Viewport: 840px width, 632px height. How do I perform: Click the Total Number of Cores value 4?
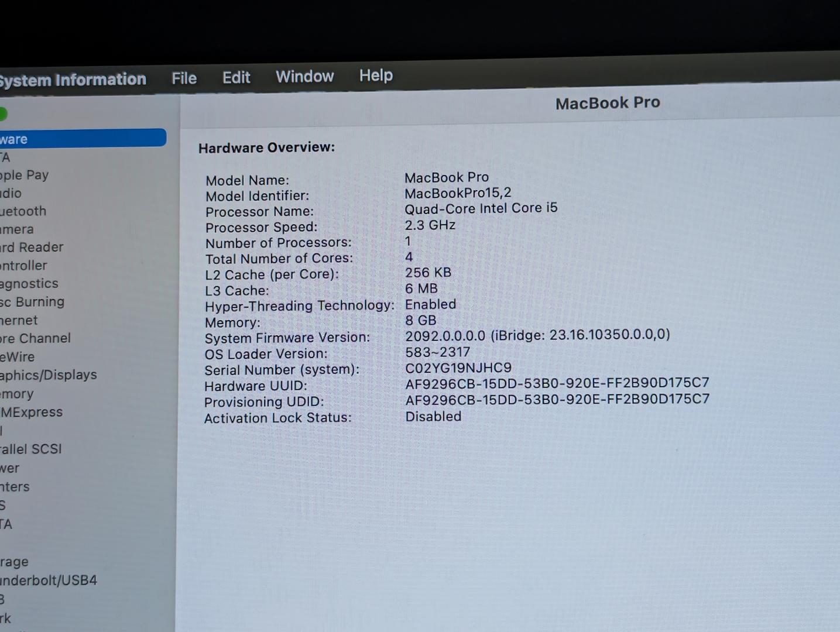tap(409, 257)
